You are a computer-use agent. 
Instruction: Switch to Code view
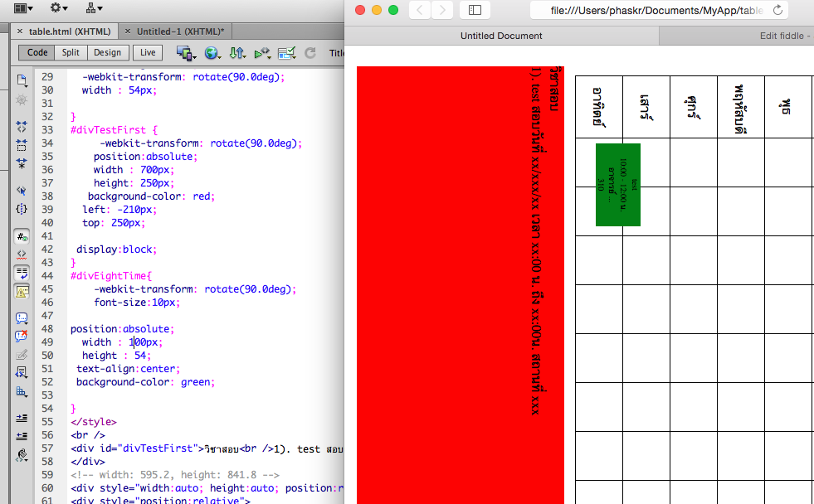pos(37,52)
